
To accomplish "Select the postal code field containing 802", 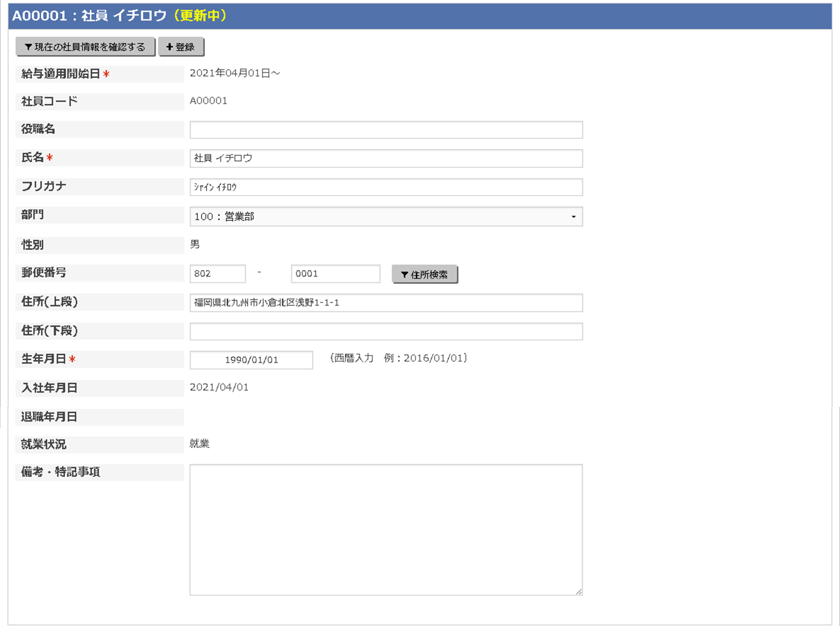I will point(218,274).
